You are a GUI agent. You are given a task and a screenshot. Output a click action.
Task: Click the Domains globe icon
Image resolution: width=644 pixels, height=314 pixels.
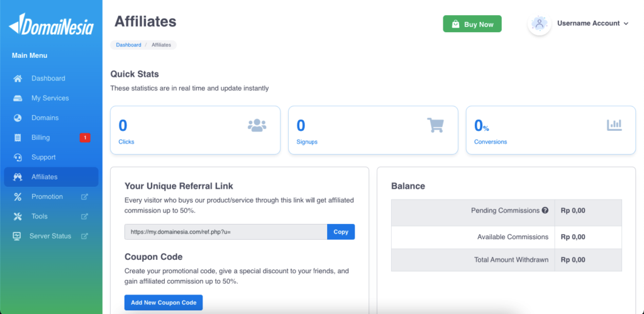point(17,118)
